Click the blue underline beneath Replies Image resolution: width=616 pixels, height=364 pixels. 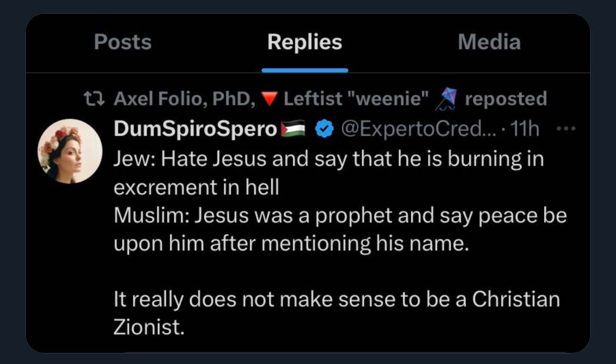304,70
